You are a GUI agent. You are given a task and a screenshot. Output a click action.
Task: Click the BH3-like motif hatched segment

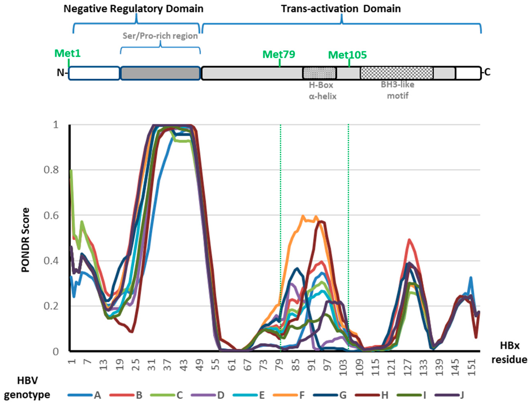(397, 73)
